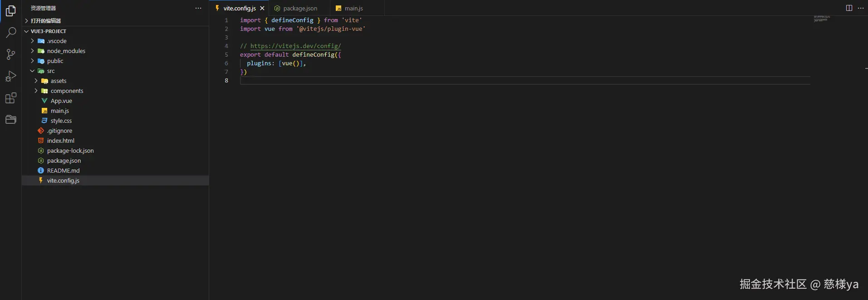Viewport: 868px width, 300px height.
Task: Click the node icon beside package.json in the tree
Action: point(41,160)
